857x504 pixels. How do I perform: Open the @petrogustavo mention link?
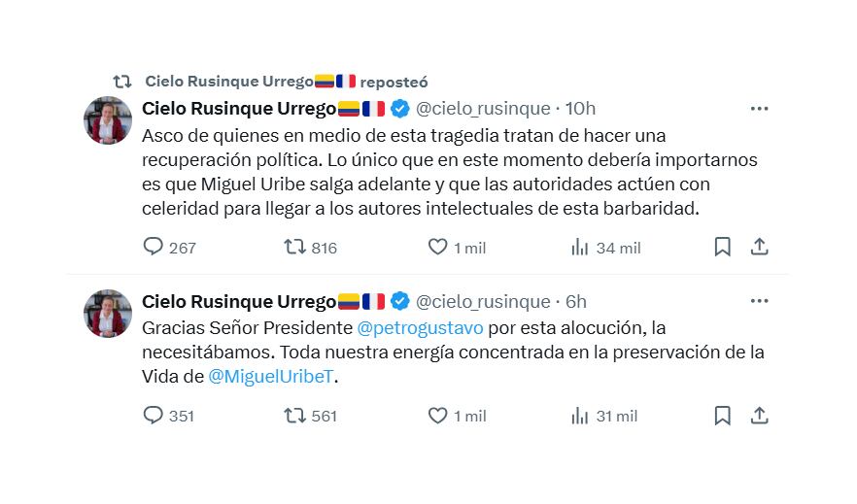click(x=420, y=328)
